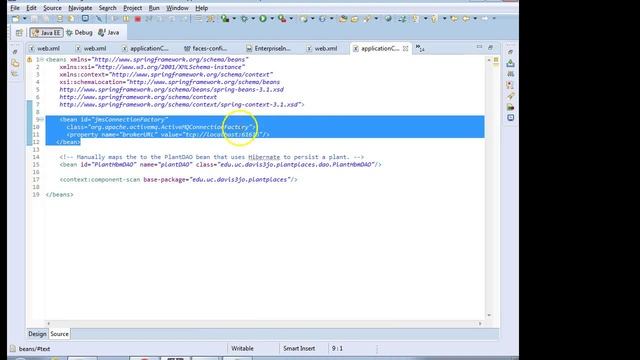Click the Open Type package icon

[x=343, y=19]
